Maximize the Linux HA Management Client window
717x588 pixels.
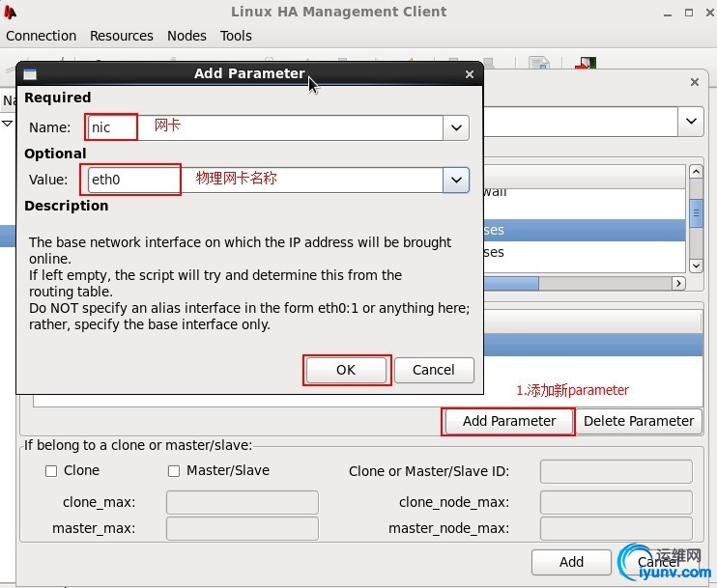point(689,13)
